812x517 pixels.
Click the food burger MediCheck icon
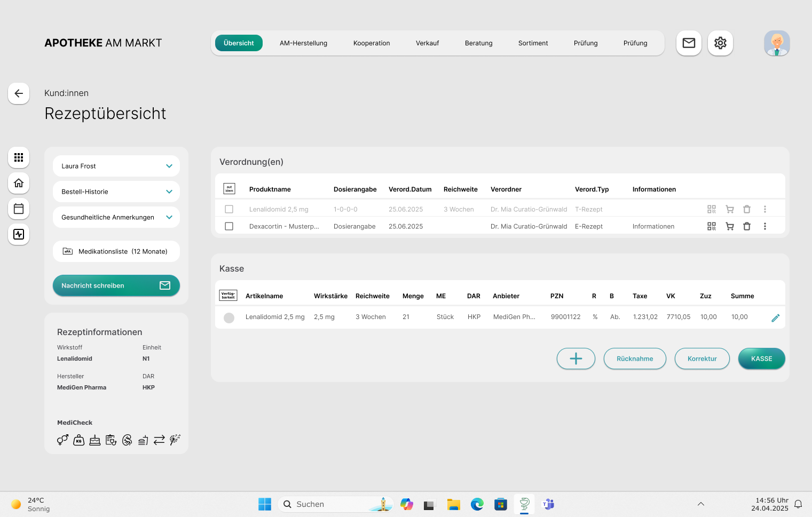tap(143, 440)
